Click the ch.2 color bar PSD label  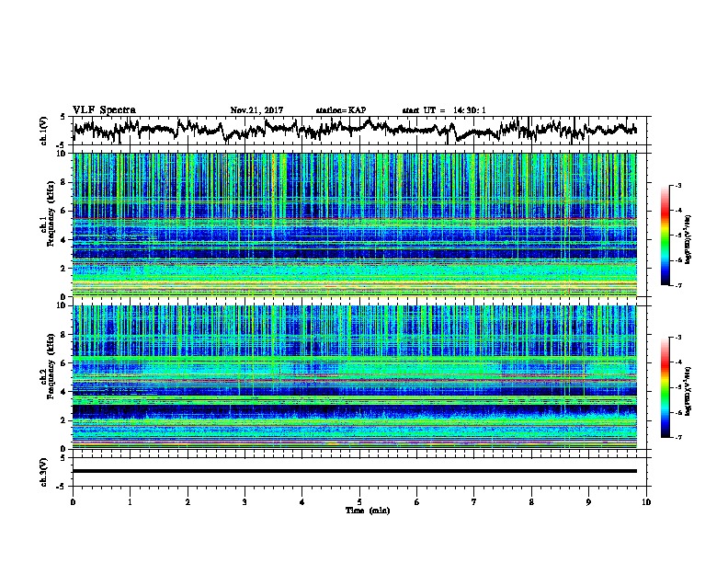pos(688,392)
